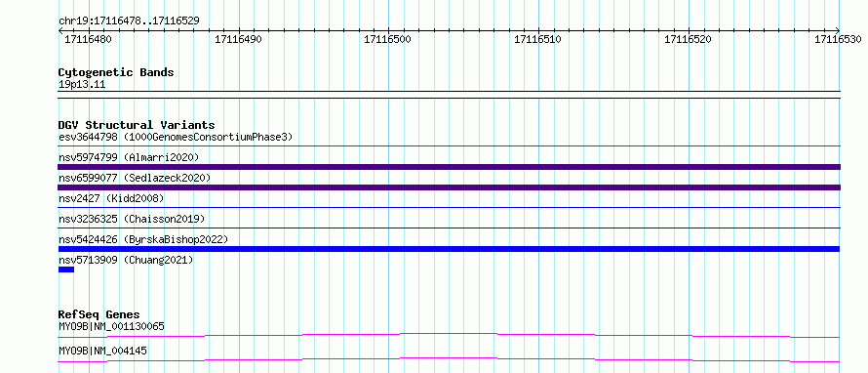868x373 pixels.
Task: Click the thin blue nsv2427 variant line
Action: tap(449, 208)
